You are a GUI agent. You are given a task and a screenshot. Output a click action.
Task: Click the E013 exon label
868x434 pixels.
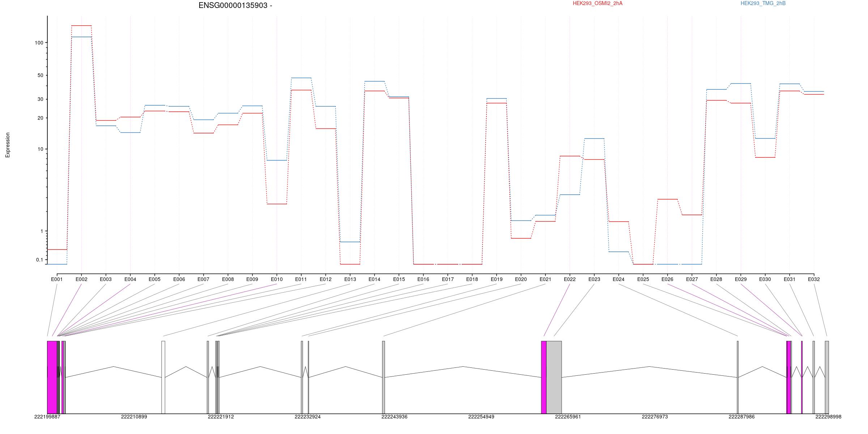click(350, 279)
